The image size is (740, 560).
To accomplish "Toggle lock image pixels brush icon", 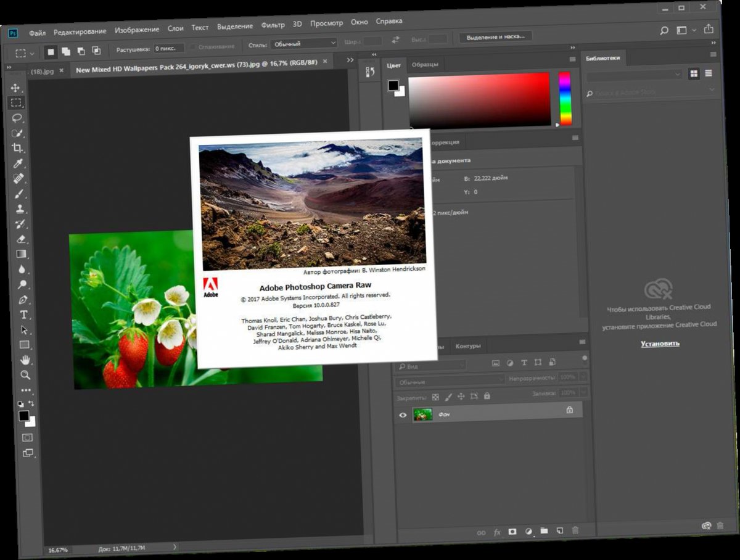I will pos(448,397).
